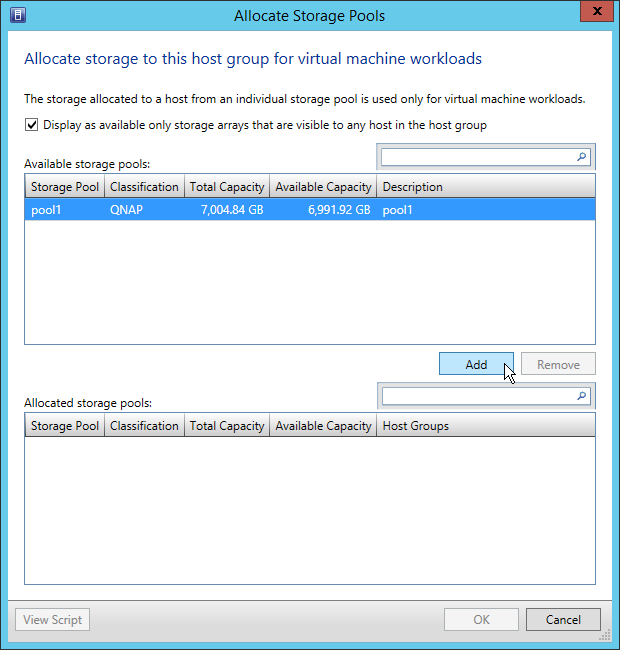Sort allocated pools by Total Capacity column
620x650 pixels.
point(227,426)
